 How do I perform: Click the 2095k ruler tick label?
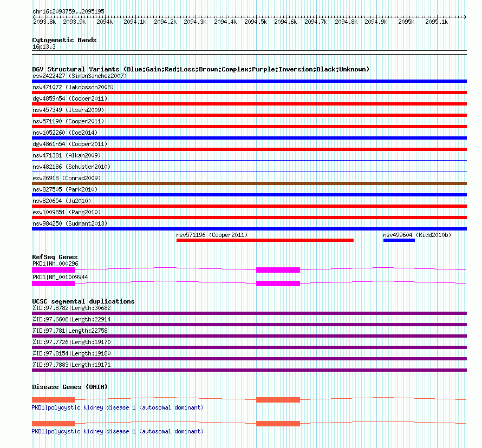[x=406, y=22]
